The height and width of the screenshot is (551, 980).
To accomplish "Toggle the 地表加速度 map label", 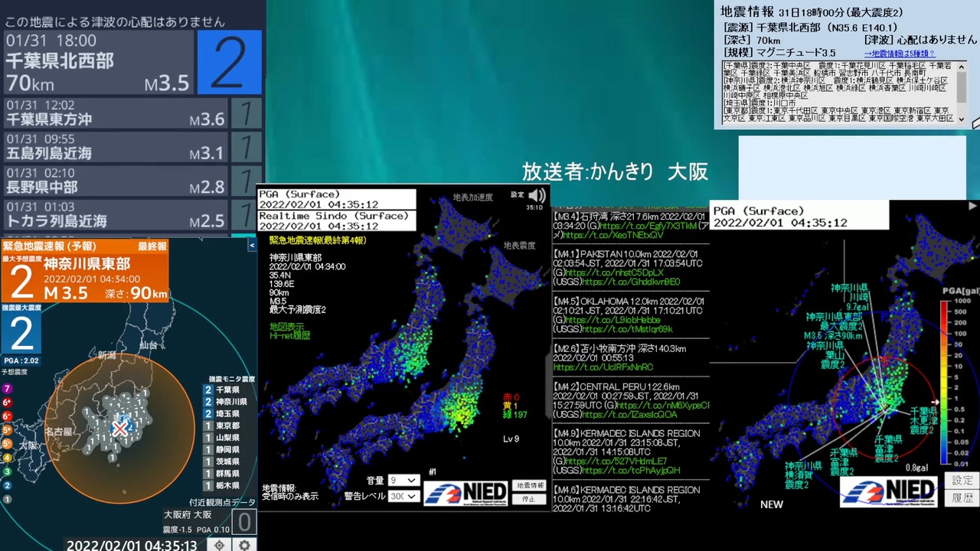I will click(x=472, y=197).
